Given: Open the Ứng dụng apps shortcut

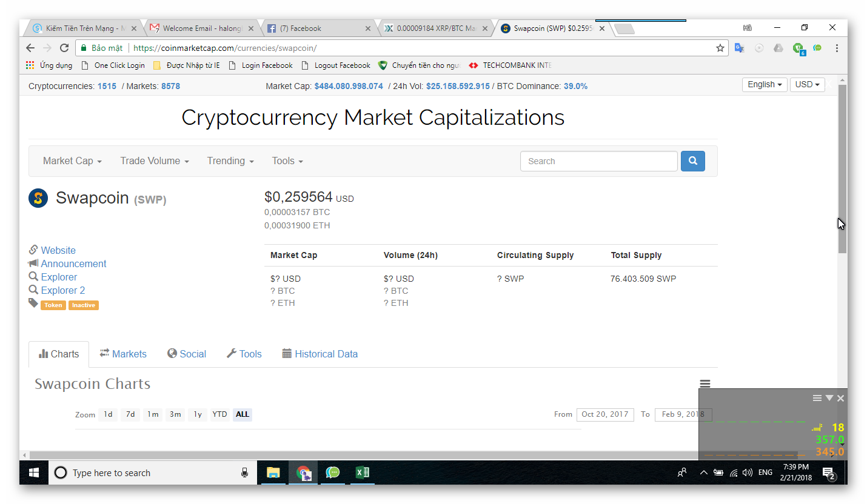Looking at the screenshot, I should pos(49,65).
